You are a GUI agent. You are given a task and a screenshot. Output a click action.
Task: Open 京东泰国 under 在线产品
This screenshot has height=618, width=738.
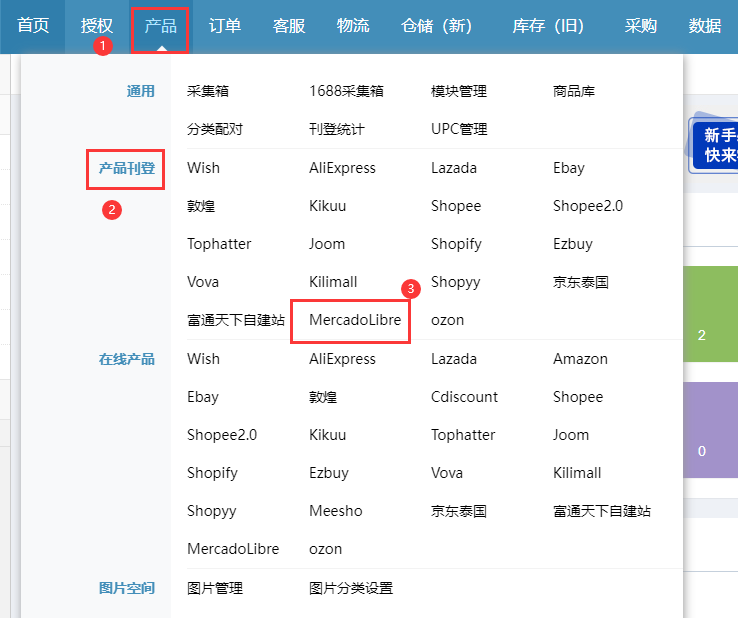459,511
